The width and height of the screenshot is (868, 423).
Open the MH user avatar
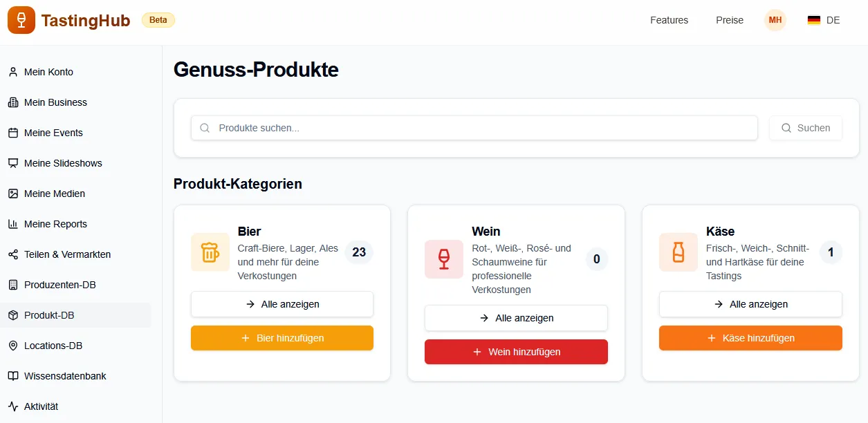click(x=775, y=20)
